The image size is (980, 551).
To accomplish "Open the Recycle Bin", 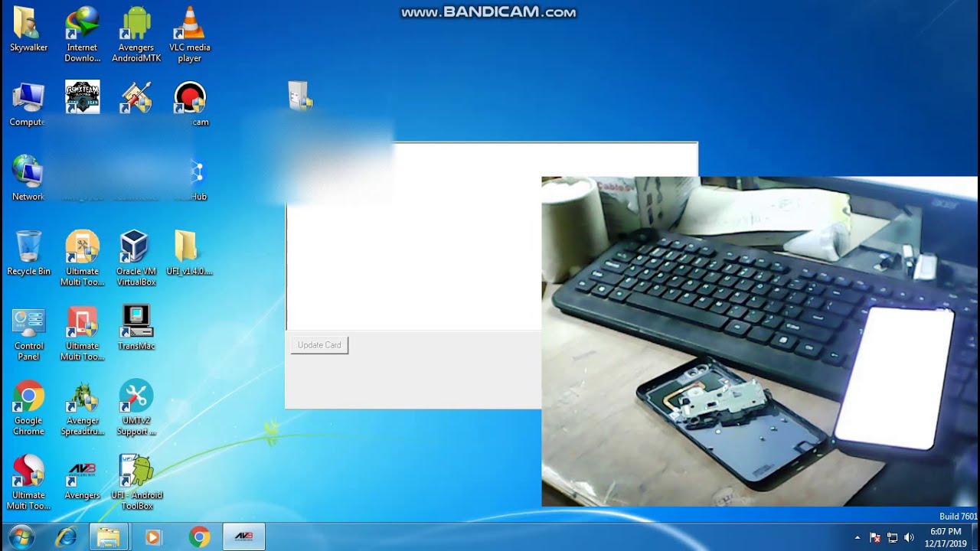I will tap(28, 253).
